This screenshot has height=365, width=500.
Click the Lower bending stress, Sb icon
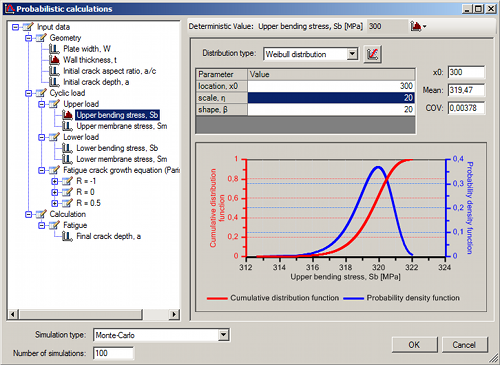[68, 148]
